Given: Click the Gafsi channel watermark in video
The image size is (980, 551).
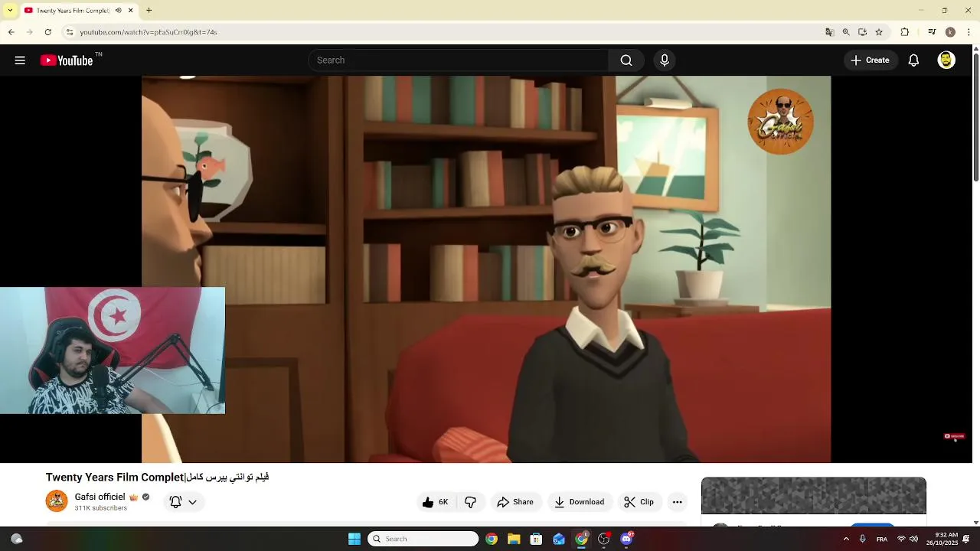Looking at the screenshot, I should pos(780,122).
